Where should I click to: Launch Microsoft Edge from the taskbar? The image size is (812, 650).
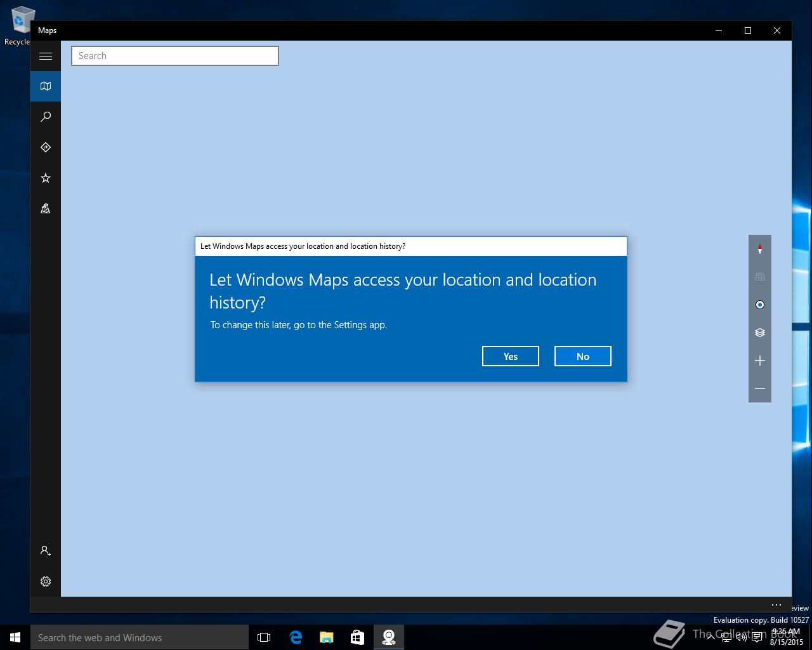pos(296,637)
